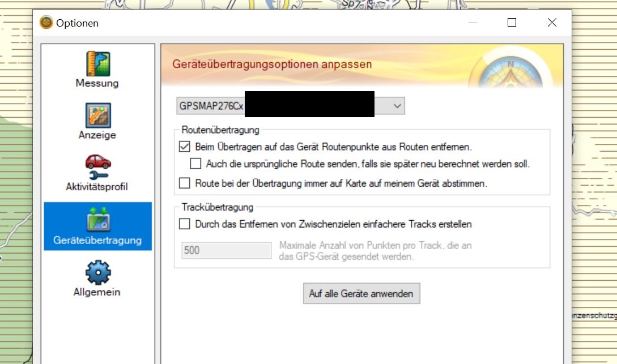Click the Optionen title bar app icon
This screenshot has width=617, height=364.
pos(46,23)
